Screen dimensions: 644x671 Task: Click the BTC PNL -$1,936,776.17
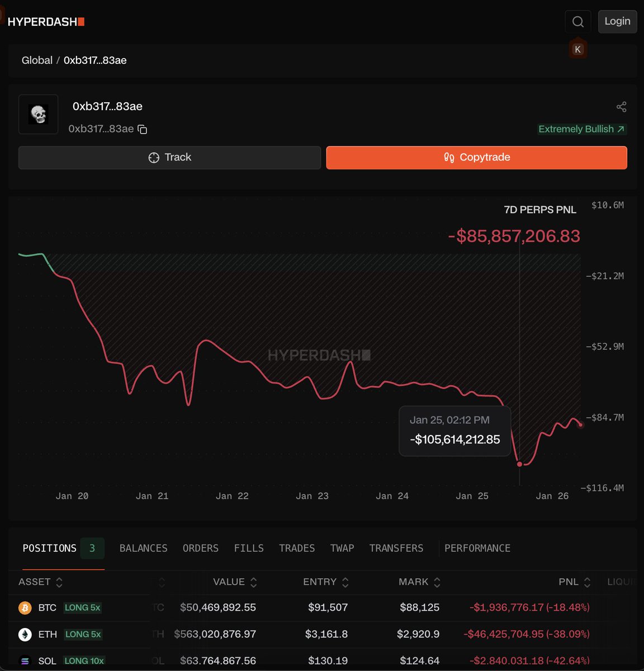click(x=506, y=607)
